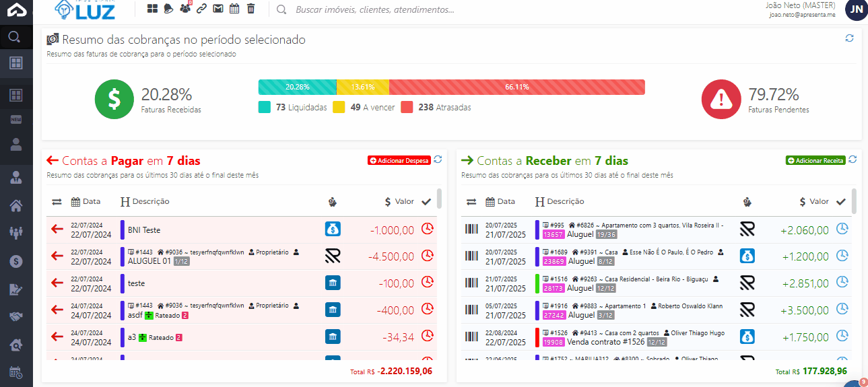Open João Neto user avatar menu
The image size is (868, 387).
pos(855,9)
